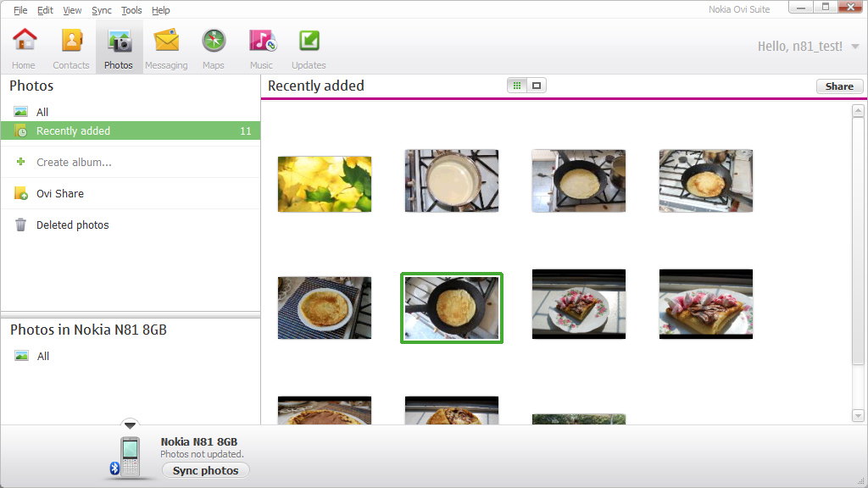Select the Ovi Share entry
Image resolution: width=868 pixels, height=488 pixels.
pyautogui.click(x=131, y=194)
